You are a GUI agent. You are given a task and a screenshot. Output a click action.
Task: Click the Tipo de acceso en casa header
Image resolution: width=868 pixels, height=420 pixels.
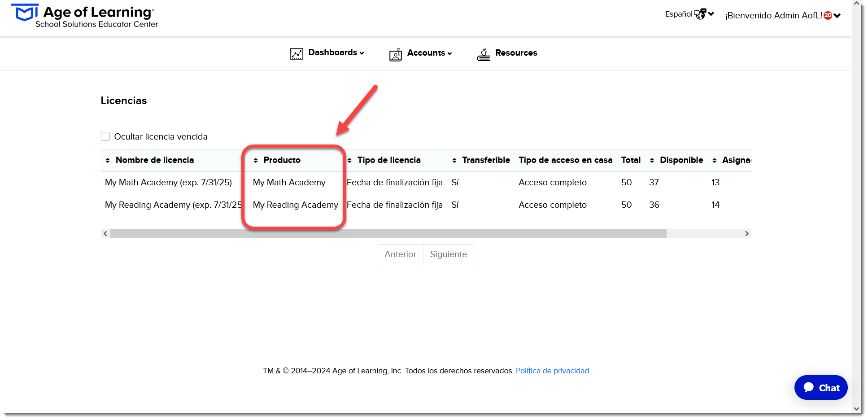click(x=566, y=160)
